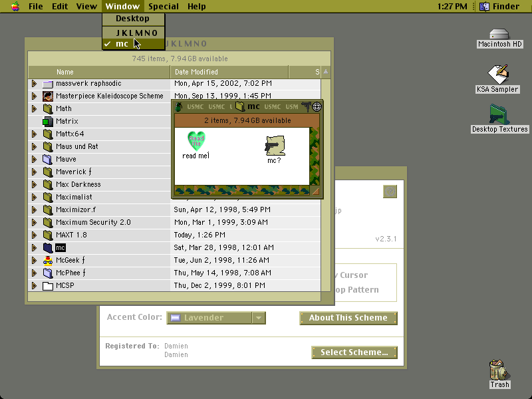This screenshot has height=399, width=532.
Task: Click the date 'Sun, Apr 12, 1998, 5:49 PM'
Action: coord(222,209)
